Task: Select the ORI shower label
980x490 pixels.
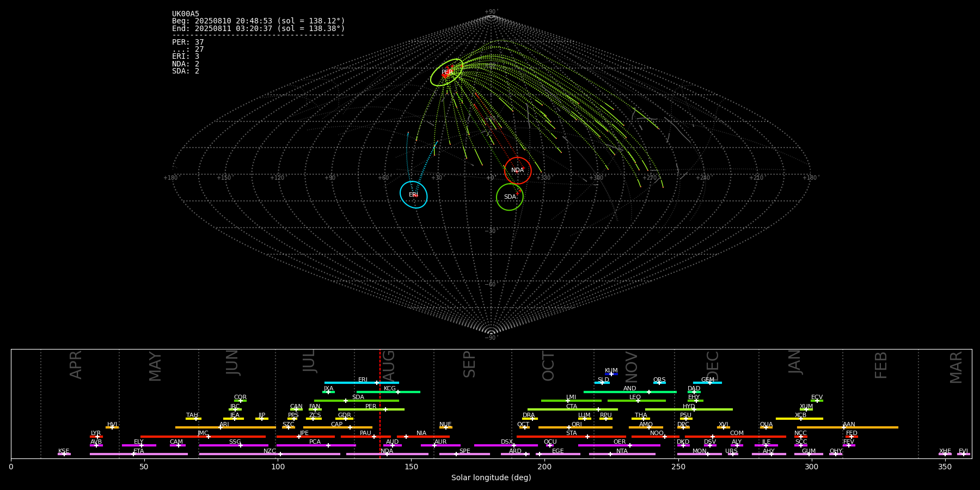Action: [x=577, y=425]
